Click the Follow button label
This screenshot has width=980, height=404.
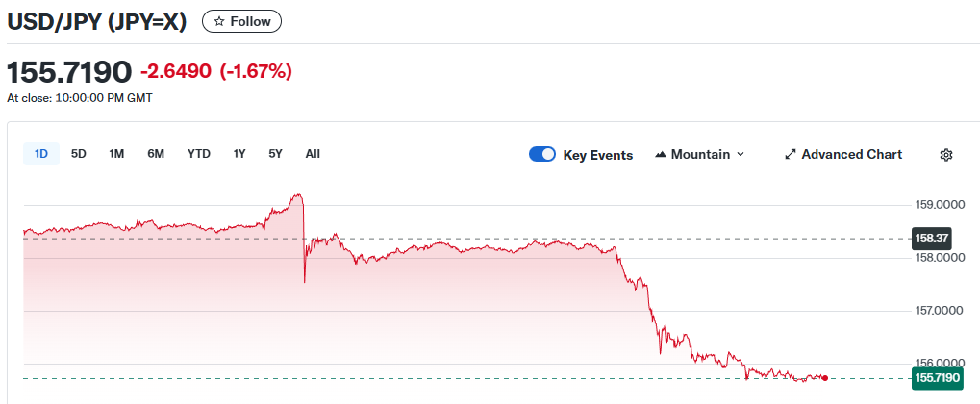[x=250, y=21]
